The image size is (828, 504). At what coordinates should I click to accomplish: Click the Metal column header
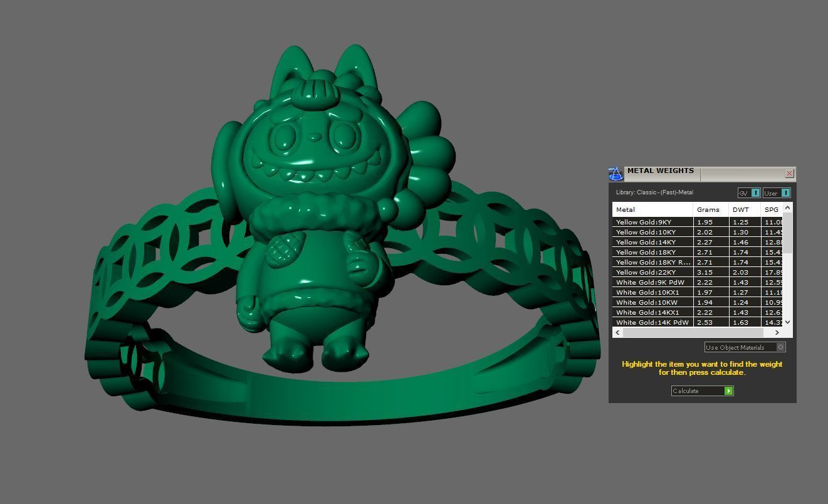[x=652, y=209]
